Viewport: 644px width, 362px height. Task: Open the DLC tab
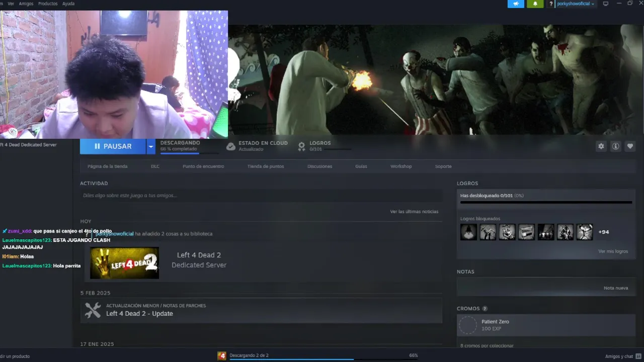(155, 166)
